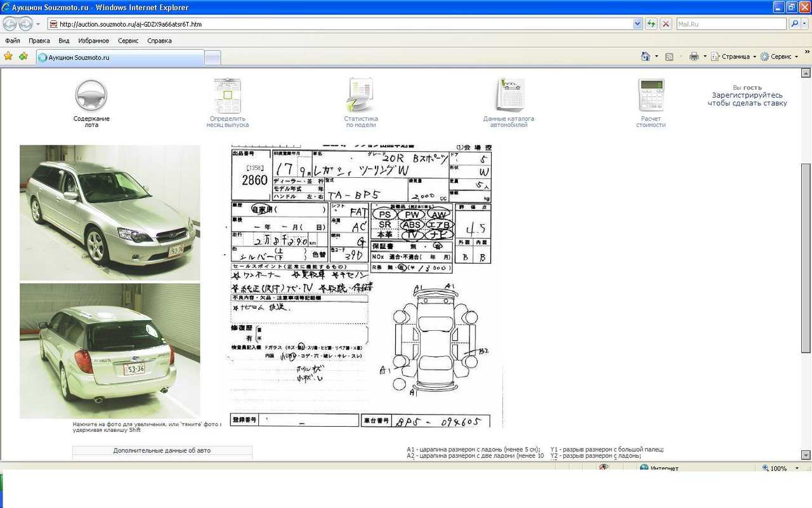Open the Правка menu
This screenshot has height=508, width=812.
click(39, 41)
